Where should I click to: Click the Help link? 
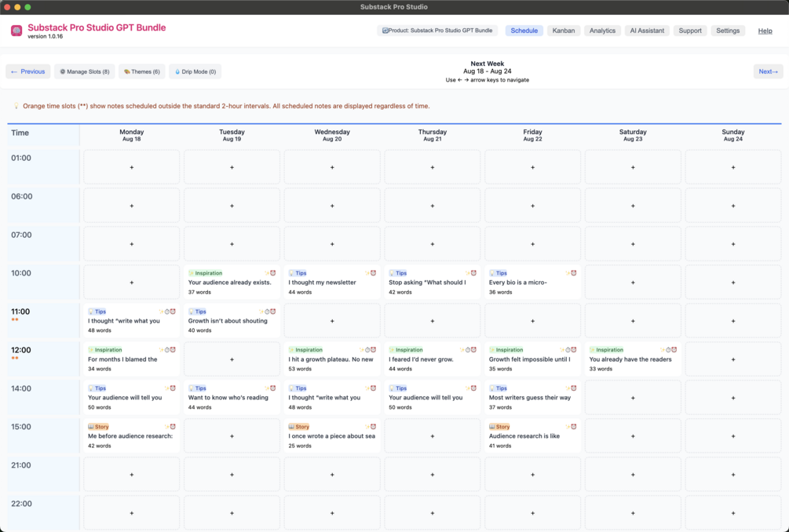coord(765,31)
